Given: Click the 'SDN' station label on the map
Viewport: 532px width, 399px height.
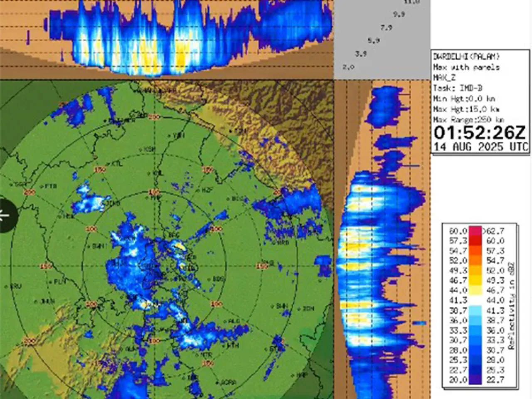Looking at the screenshot, I should [308, 309].
